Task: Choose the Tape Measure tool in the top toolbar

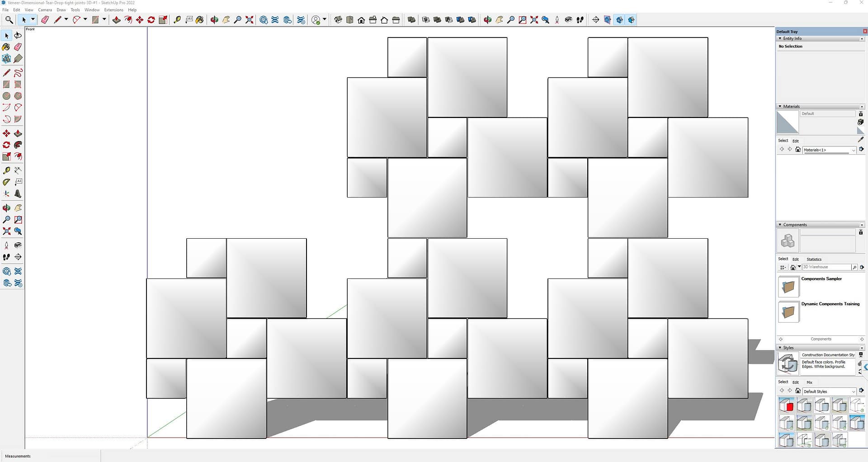Action: (x=177, y=20)
